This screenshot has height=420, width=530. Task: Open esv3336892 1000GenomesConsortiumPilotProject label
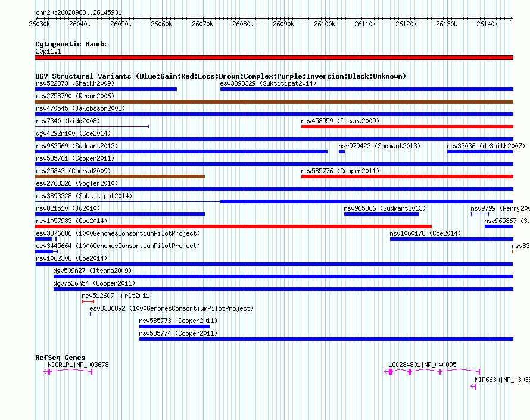point(172,308)
